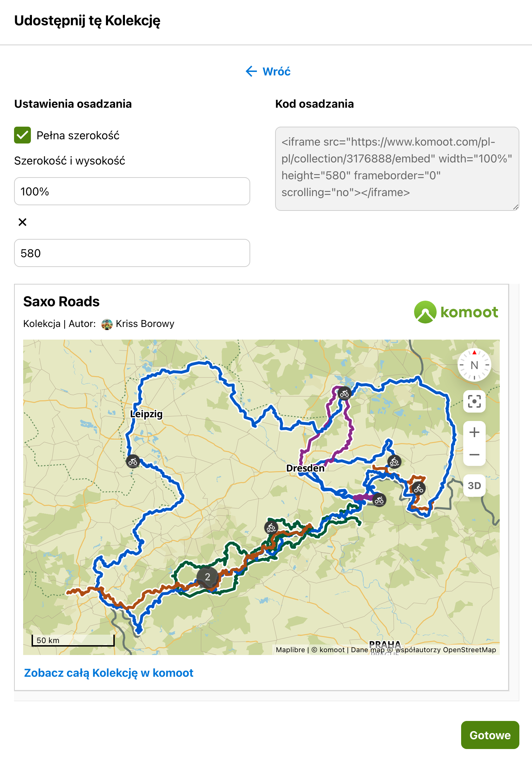Click inside the iframe embed code box
The width and height of the screenshot is (532, 762).
(397, 169)
